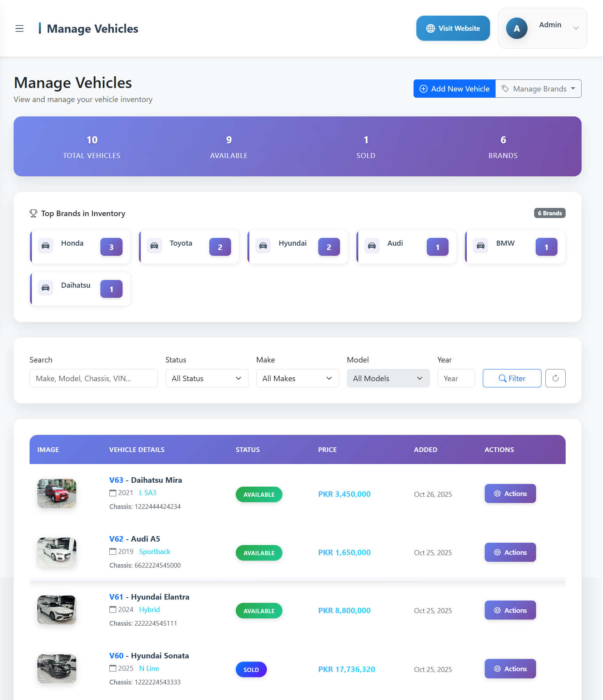The height and width of the screenshot is (700, 603).
Task: Open the All Models dropdown
Action: pos(388,378)
